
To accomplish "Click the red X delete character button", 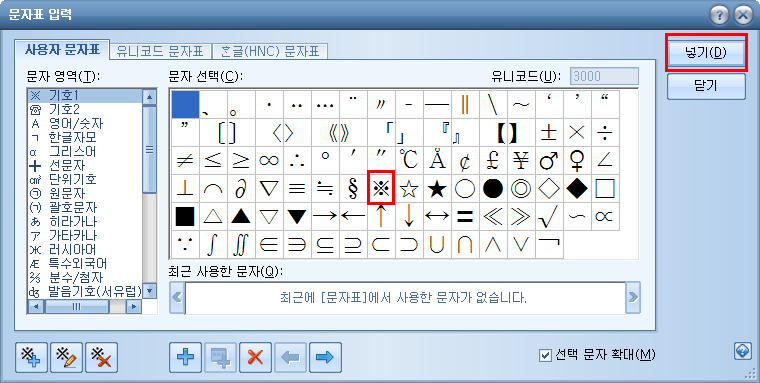I will [x=255, y=357].
